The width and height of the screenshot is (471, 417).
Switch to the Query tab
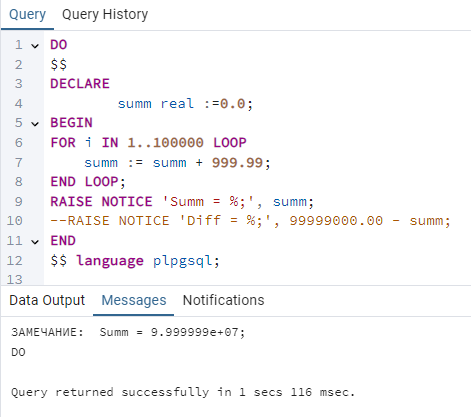tap(27, 15)
